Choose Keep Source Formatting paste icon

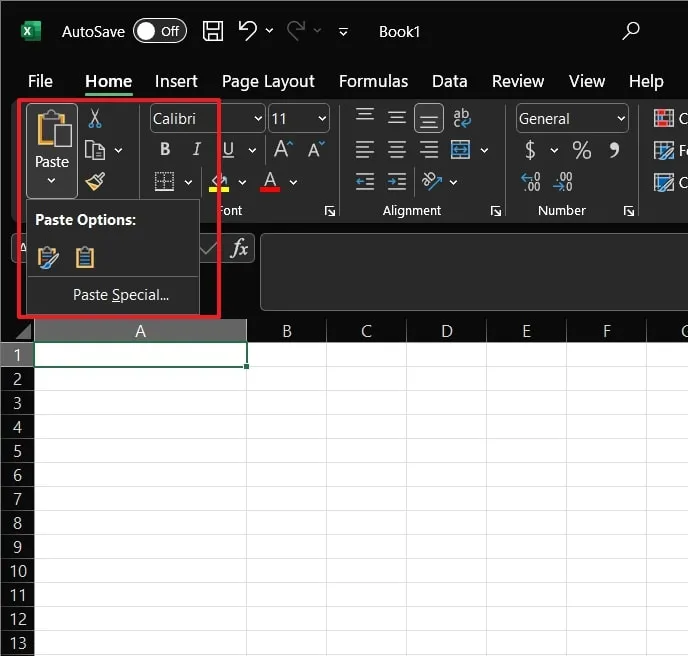coord(48,257)
